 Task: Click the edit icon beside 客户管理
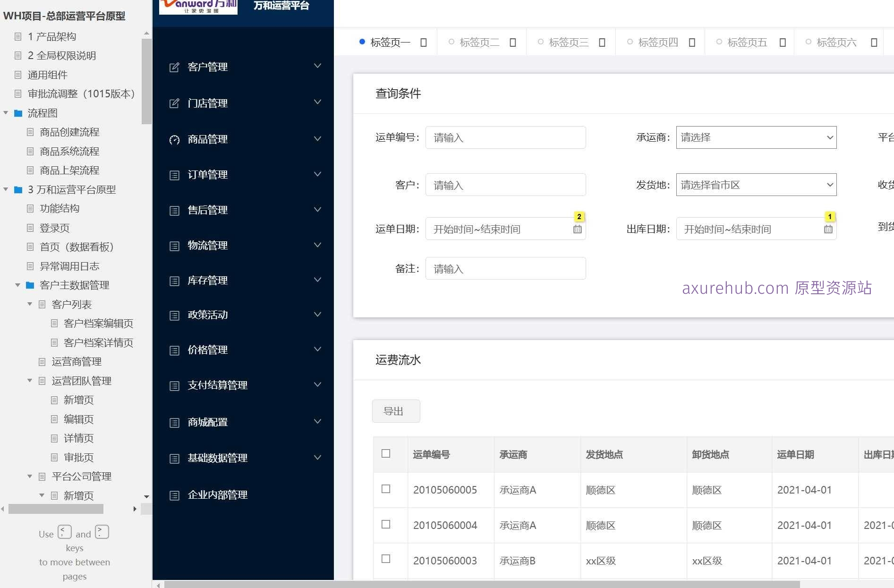174,68
